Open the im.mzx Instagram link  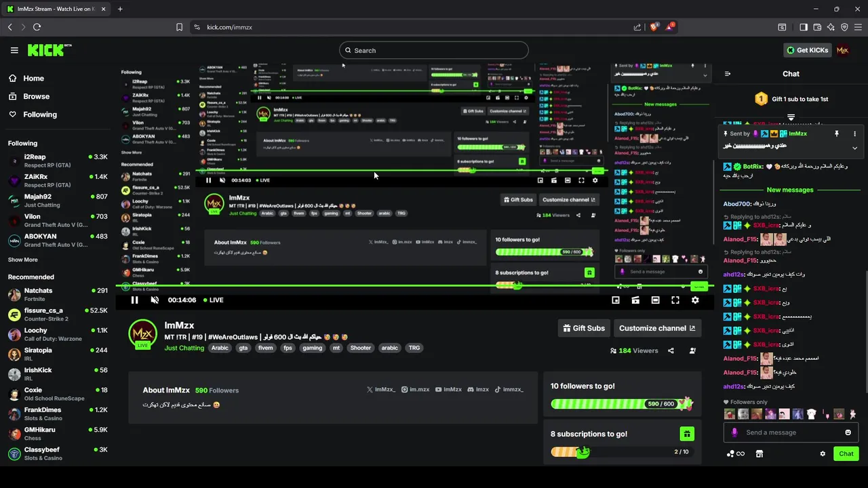coord(415,390)
